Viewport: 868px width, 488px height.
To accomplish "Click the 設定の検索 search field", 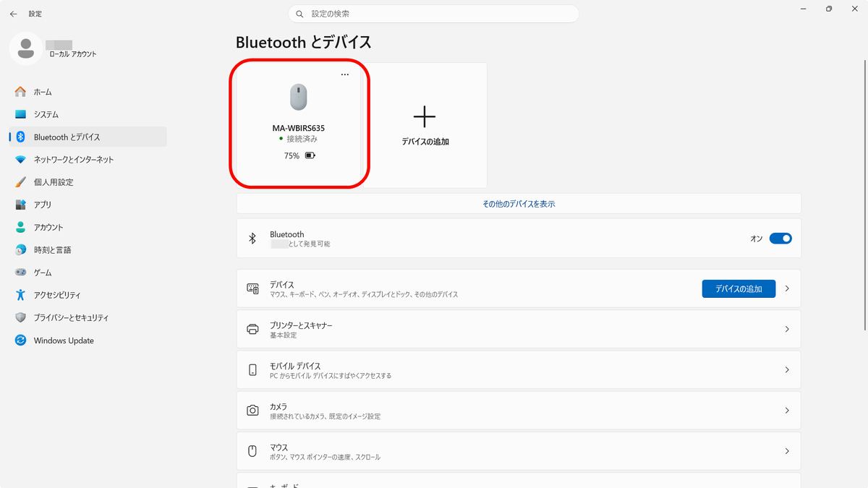I will coord(434,14).
